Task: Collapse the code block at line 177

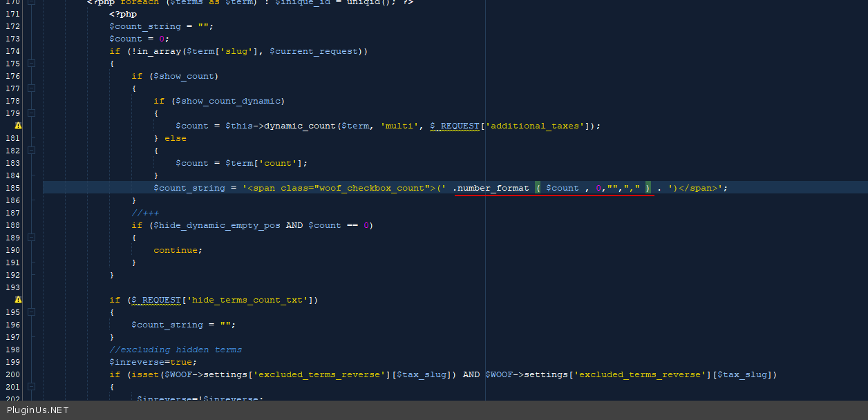Action: [x=31, y=88]
